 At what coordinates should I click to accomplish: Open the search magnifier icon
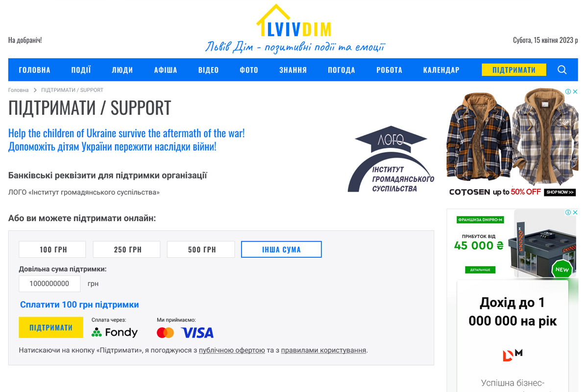click(562, 70)
